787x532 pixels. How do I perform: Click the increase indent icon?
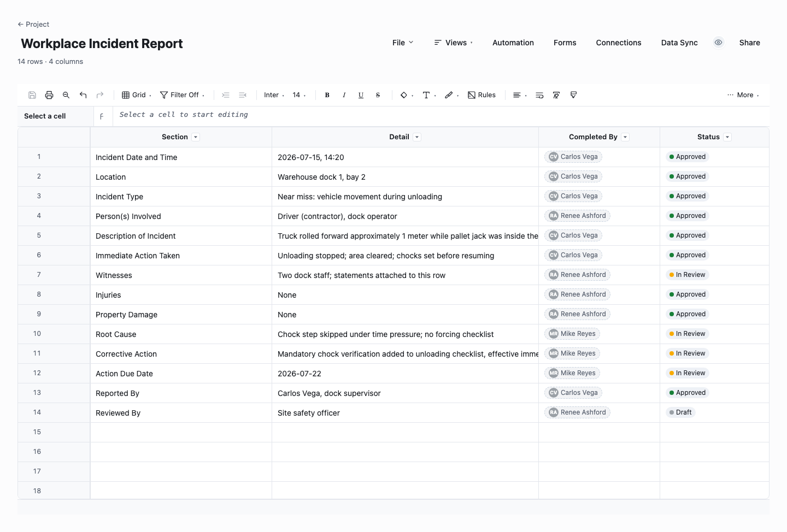pos(226,95)
